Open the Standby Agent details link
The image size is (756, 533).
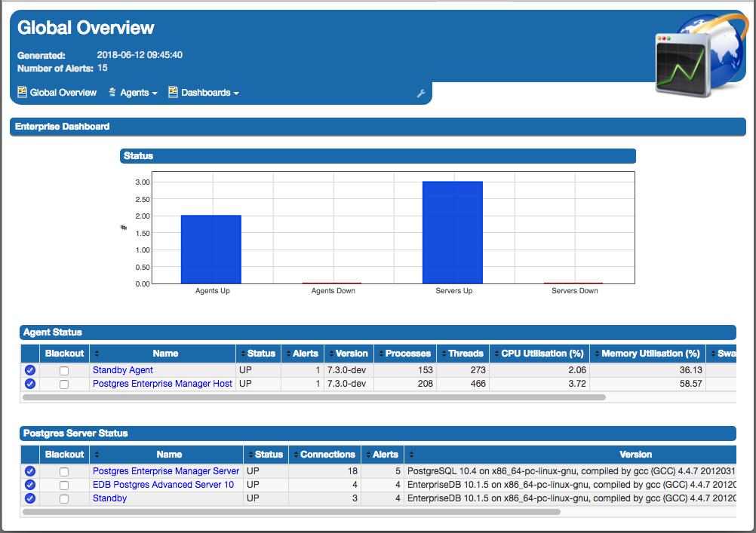(123, 369)
